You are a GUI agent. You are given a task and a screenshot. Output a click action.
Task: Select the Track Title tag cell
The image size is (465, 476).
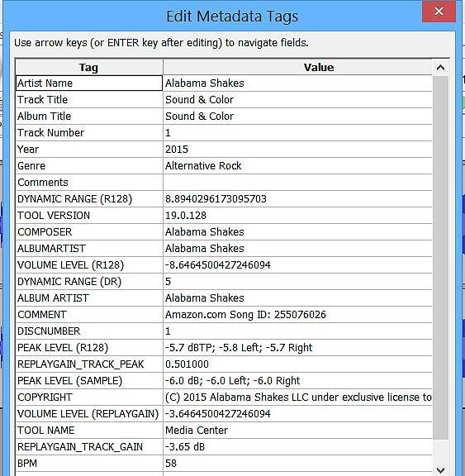point(89,99)
